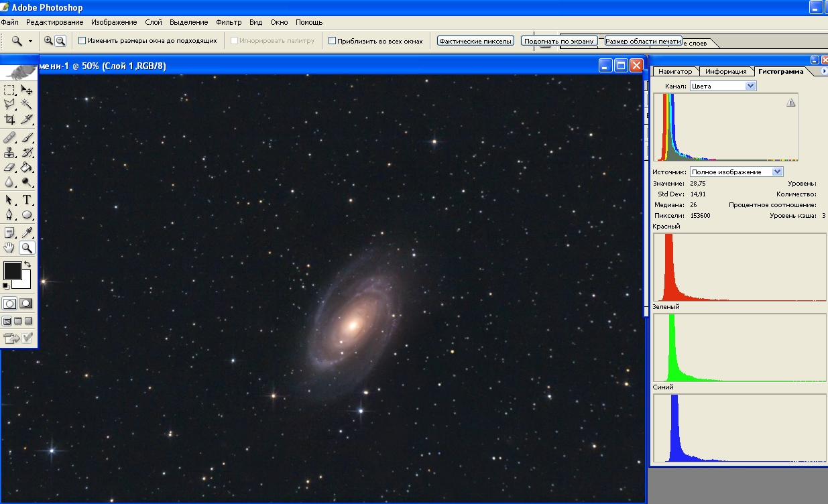The image size is (828, 504).
Task: Open the 'Фильтр' menu
Action: click(x=229, y=22)
